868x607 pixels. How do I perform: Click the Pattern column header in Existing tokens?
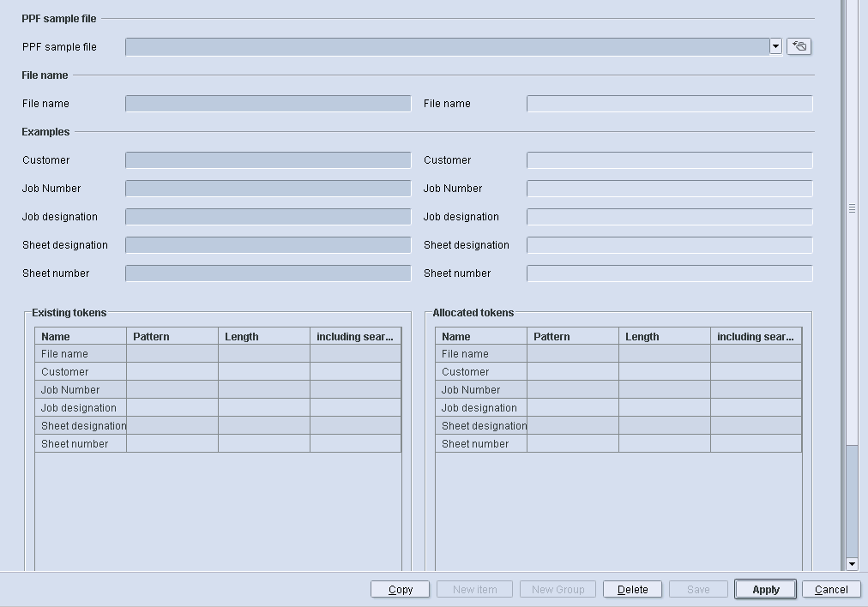(x=172, y=336)
